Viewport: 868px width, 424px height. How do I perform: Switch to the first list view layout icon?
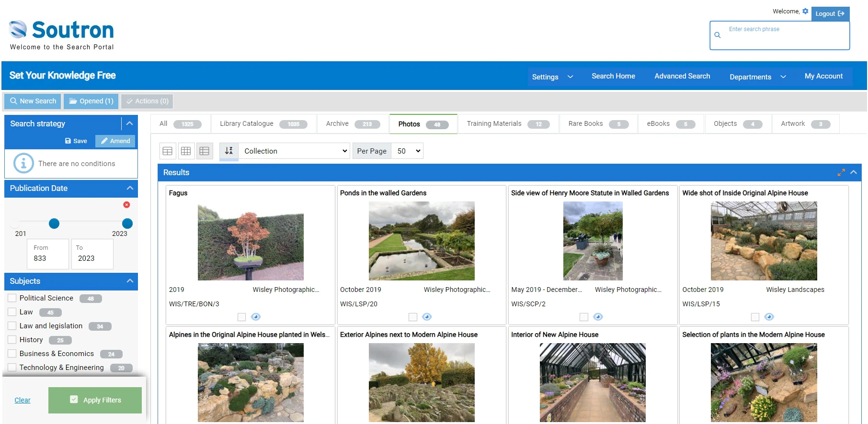(168, 151)
